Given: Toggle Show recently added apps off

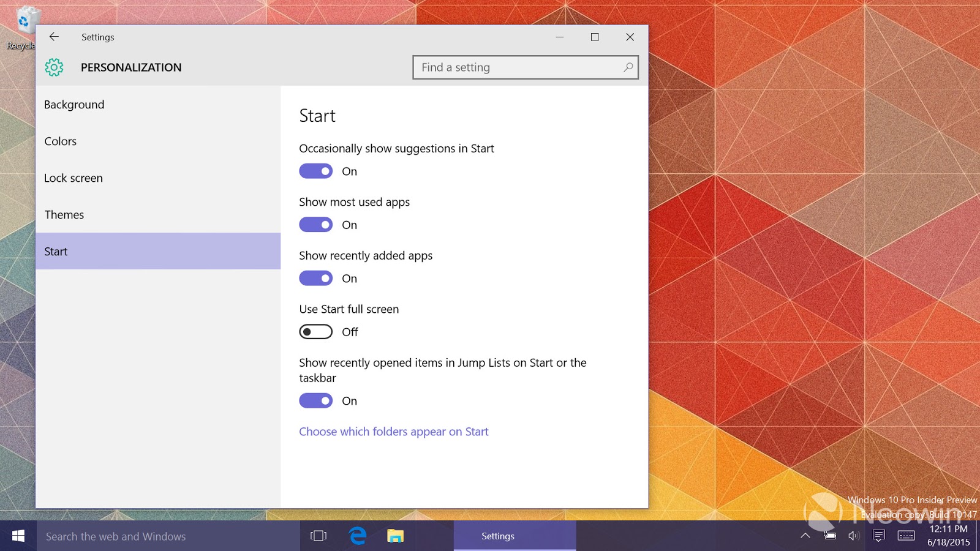Looking at the screenshot, I should (316, 279).
